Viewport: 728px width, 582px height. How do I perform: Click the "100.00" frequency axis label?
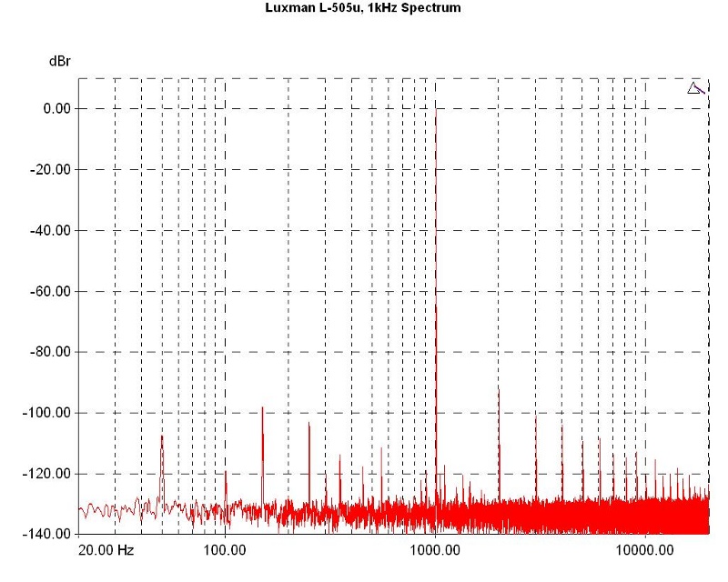(225, 550)
